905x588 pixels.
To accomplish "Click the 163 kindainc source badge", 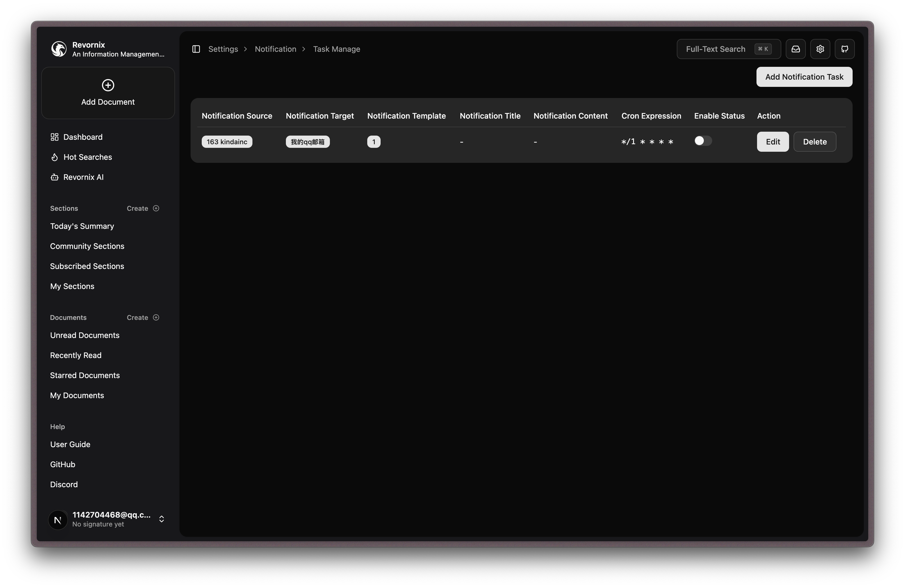I will click(x=227, y=142).
